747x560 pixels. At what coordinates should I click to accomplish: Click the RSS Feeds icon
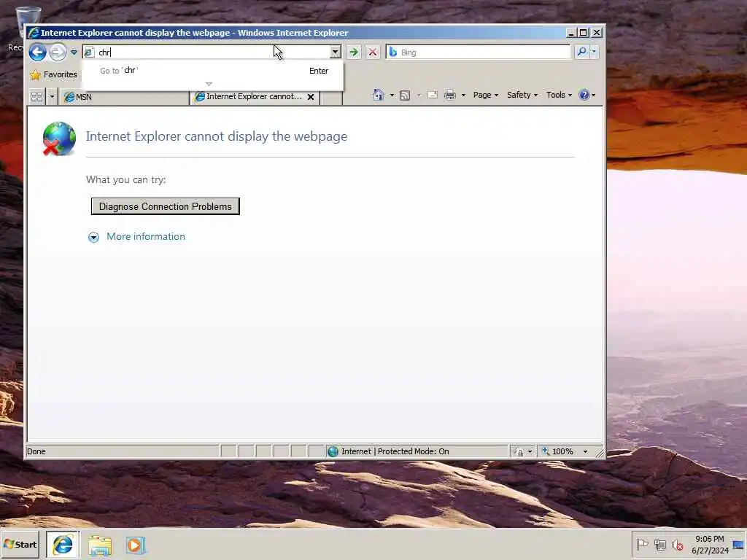click(405, 96)
